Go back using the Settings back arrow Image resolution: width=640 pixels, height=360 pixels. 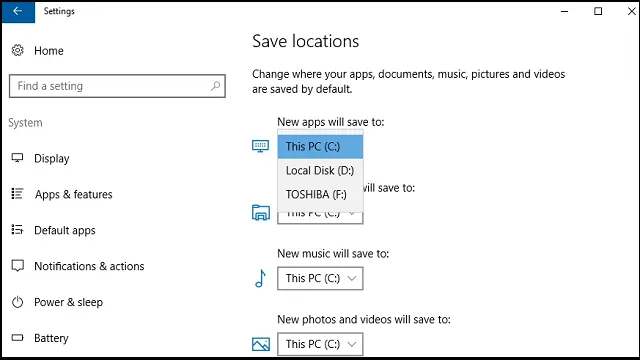(x=18, y=11)
